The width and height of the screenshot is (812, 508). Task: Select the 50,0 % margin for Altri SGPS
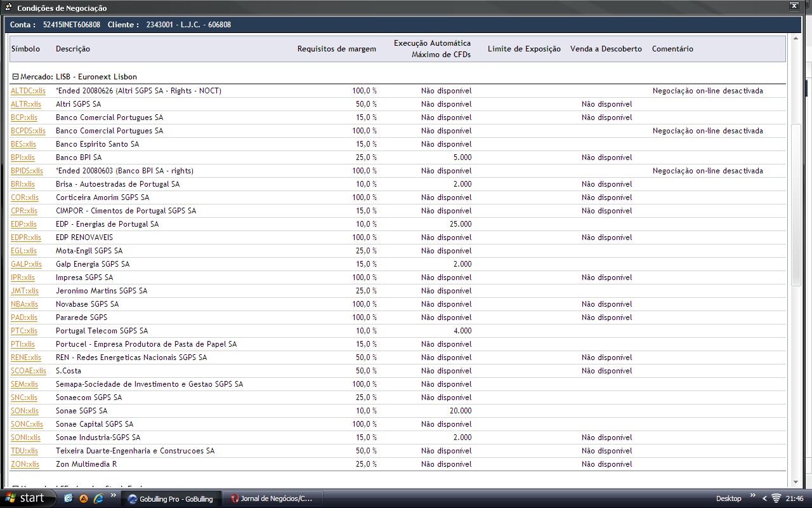pos(365,104)
